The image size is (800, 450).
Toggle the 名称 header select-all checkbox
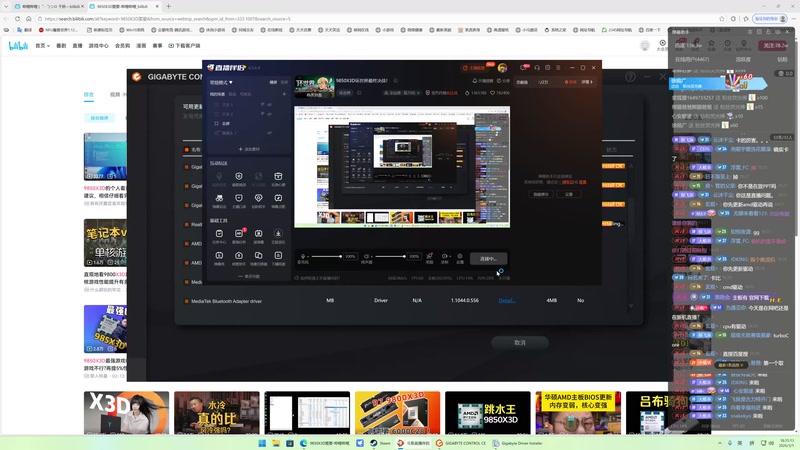[x=187, y=149]
